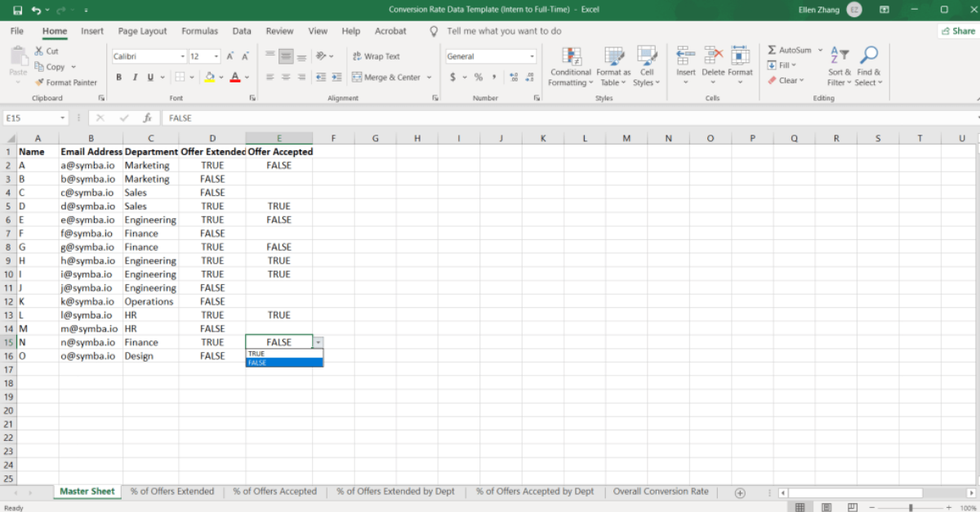Copy the selected cell
This screenshot has height=512, width=980.
50,67
